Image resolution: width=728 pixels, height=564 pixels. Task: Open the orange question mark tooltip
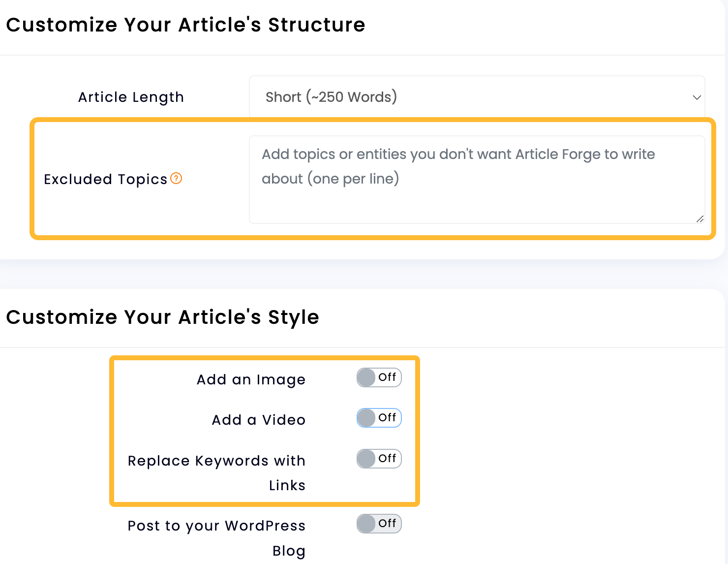point(177,179)
